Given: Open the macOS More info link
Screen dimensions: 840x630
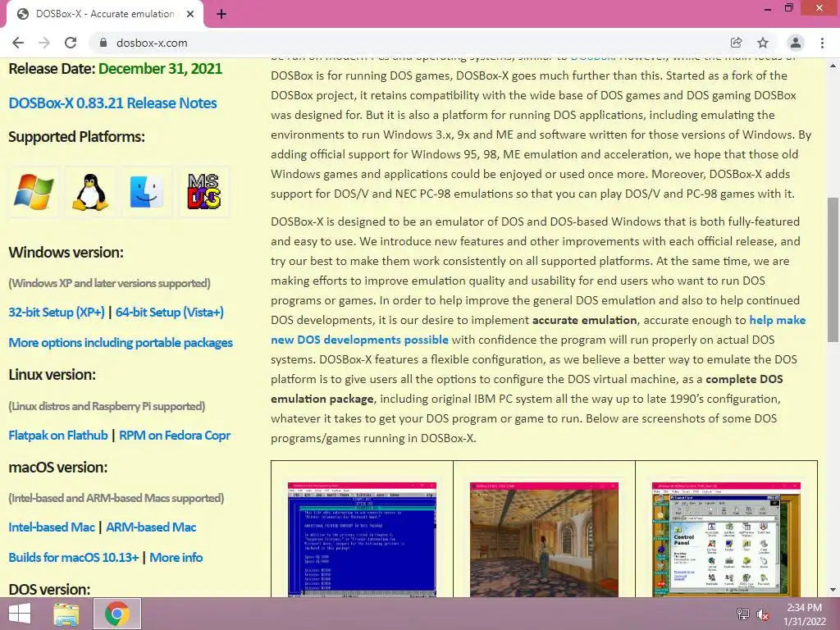Looking at the screenshot, I should click(176, 558).
